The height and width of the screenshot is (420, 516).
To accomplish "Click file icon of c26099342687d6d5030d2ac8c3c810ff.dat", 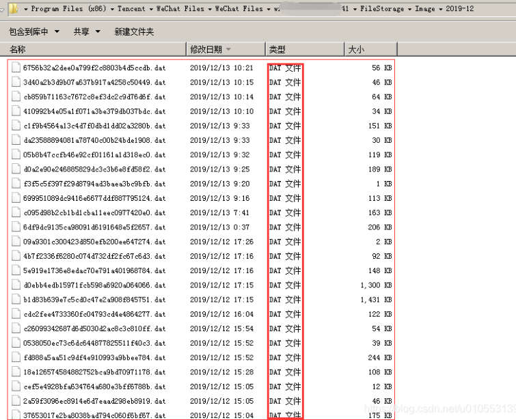I will 16,328.
